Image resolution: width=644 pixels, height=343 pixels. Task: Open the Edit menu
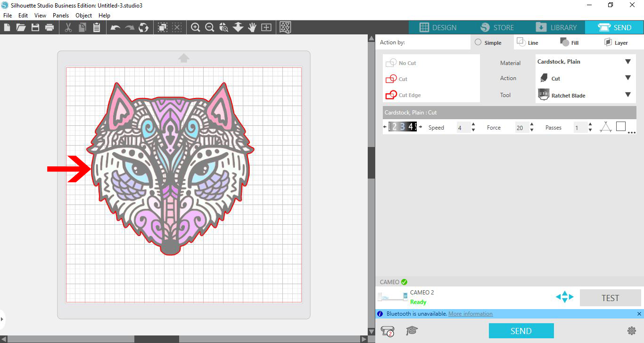(23, 16)
